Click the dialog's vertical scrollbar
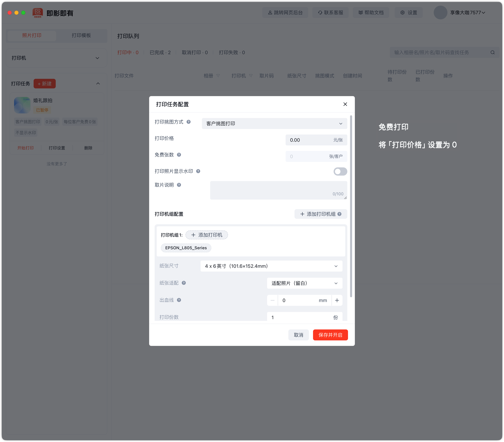 point(351,206)
